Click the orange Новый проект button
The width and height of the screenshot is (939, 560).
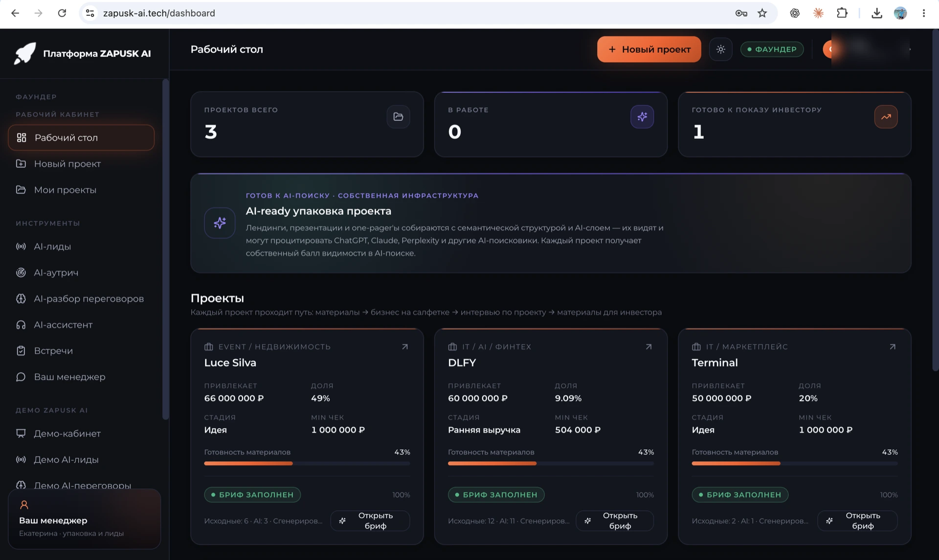click(x=648, y=49)
